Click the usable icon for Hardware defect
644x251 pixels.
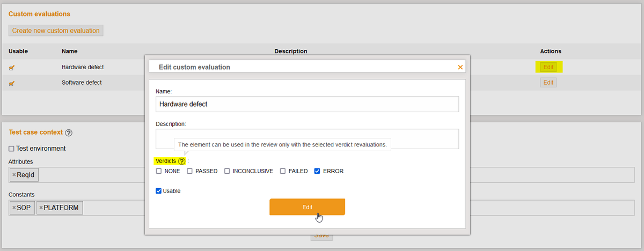coord(12,68)
